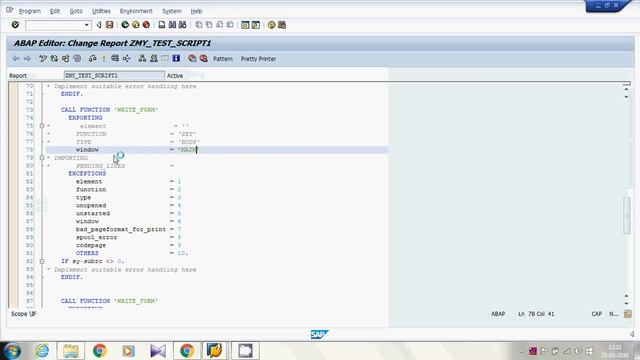This screenshot has width=640, height=360.
Task: Click the Find binoculars icon
Action: click(x=172, y=25)
